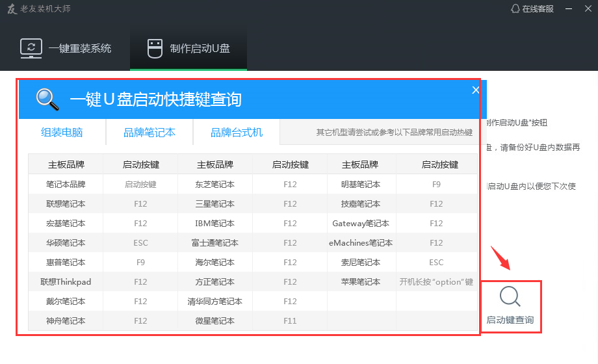
Task: Click the 笔记本品牌 cell
Action: pos(66,185)
